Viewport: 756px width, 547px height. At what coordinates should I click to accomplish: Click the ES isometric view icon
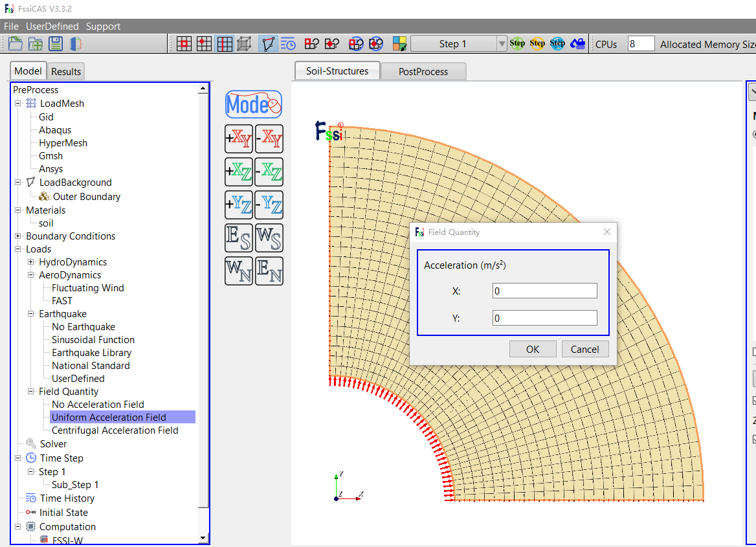point(239,238)
